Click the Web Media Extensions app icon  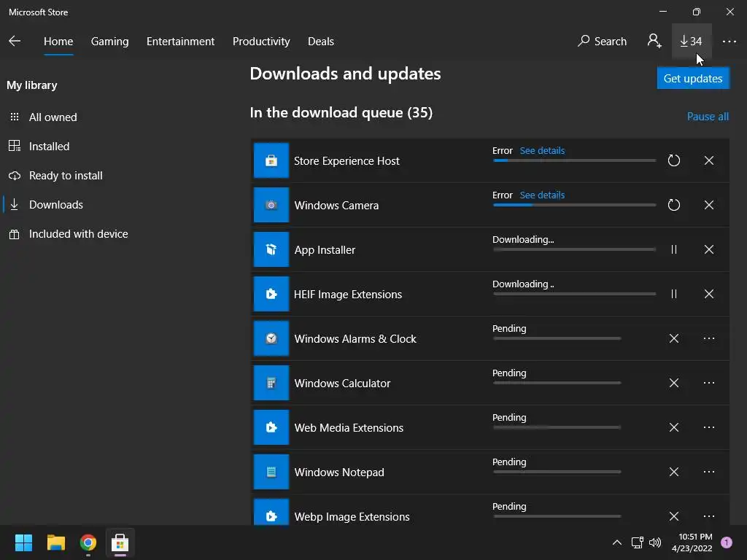click(x=271, y=427)
